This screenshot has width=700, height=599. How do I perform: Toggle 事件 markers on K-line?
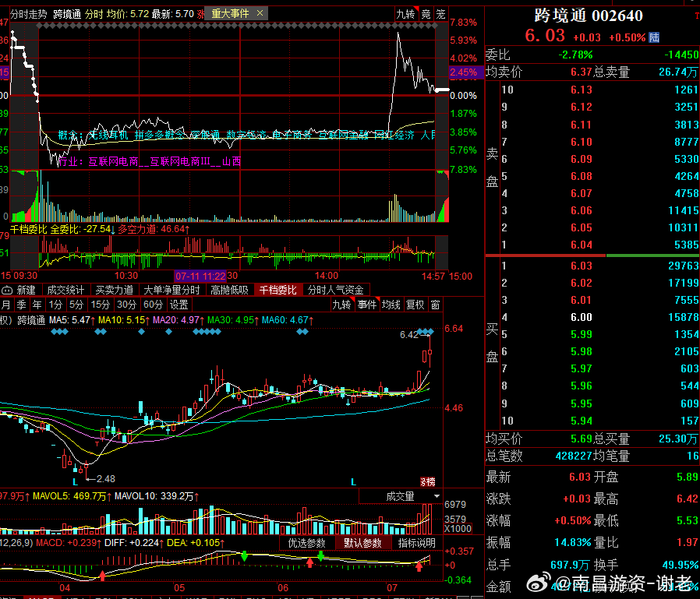tap(367, 305)
